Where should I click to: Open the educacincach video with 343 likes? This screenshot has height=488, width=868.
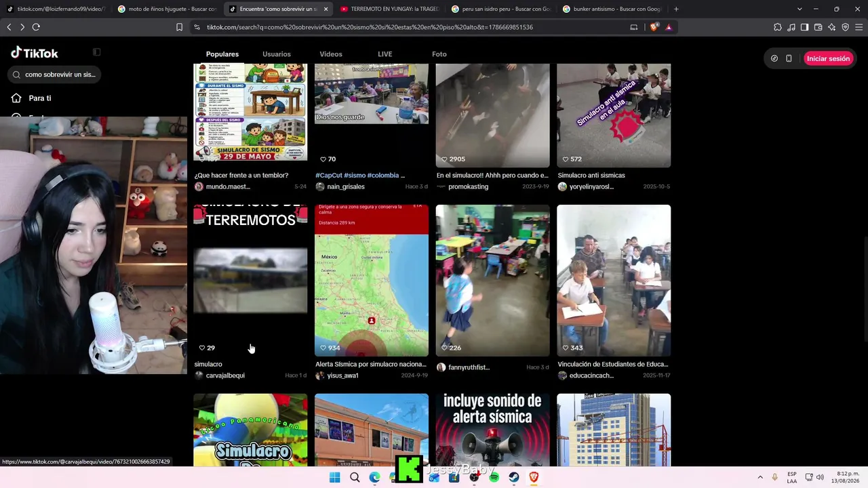pyautogui.click(x=614, y=281)
